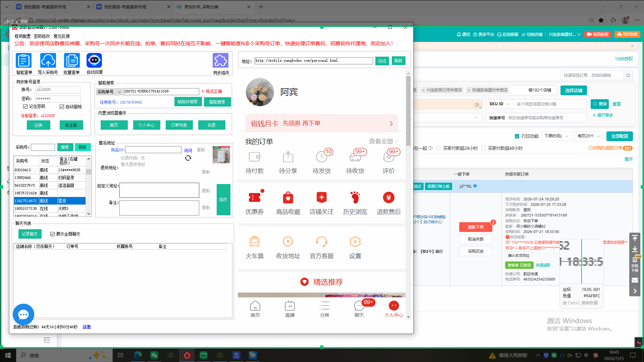Open 查看全部 orders link
The image size is (644, 362).
point(383,141)
